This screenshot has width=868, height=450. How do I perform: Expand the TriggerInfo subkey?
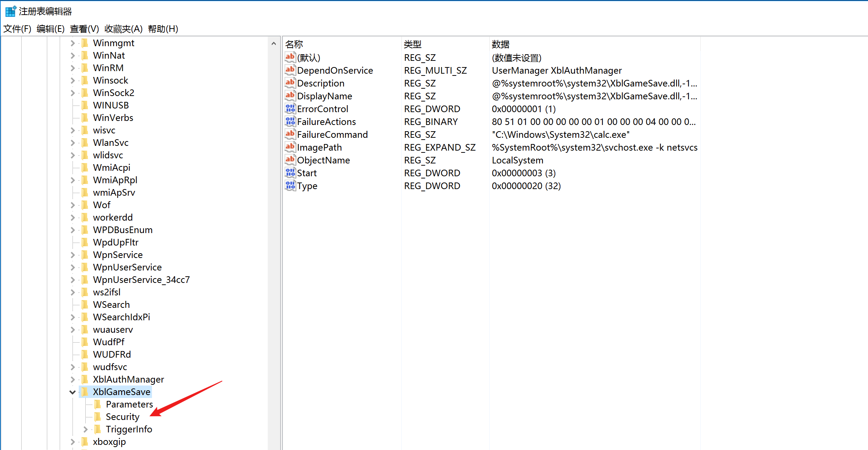coord(85,429)
